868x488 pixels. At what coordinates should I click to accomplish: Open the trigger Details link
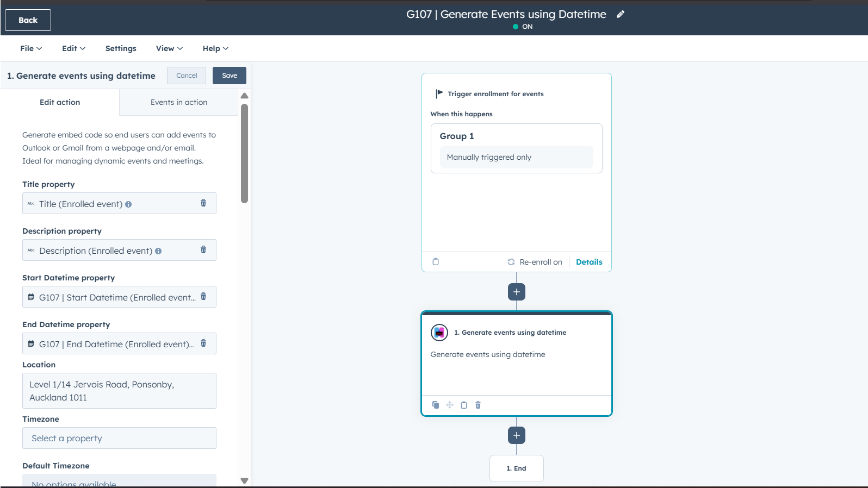click(x=589, y=262)
